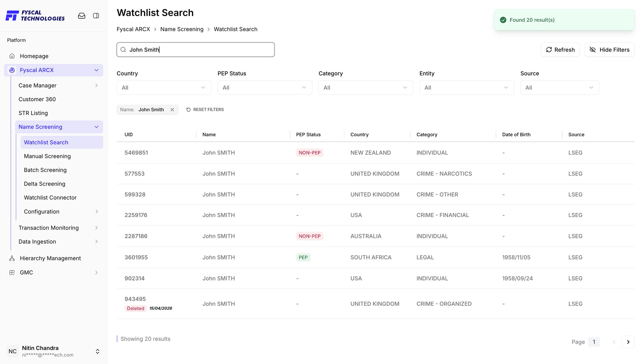Click CRIME - ORGANIZED category cell
644x364 pixels.
tap(444, 304)
